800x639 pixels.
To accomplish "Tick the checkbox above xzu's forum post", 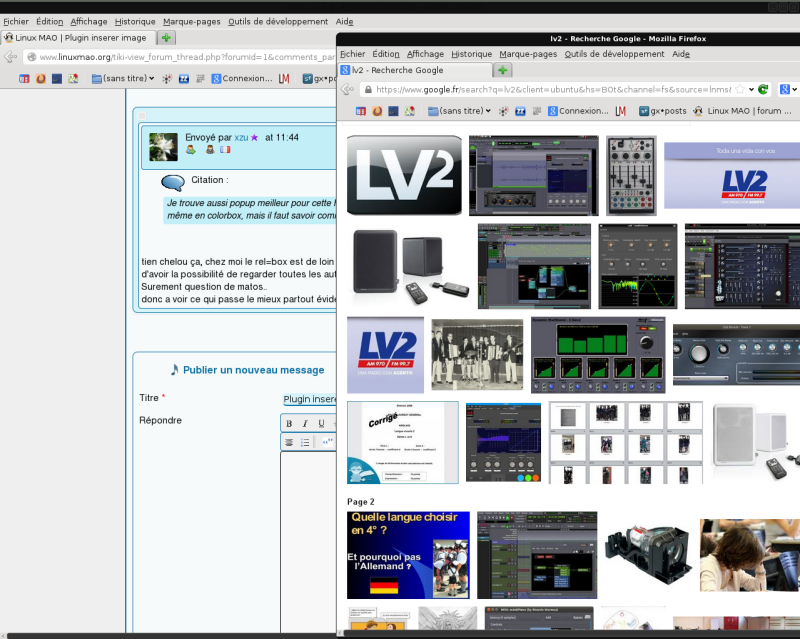I will [x=142, y=116].
